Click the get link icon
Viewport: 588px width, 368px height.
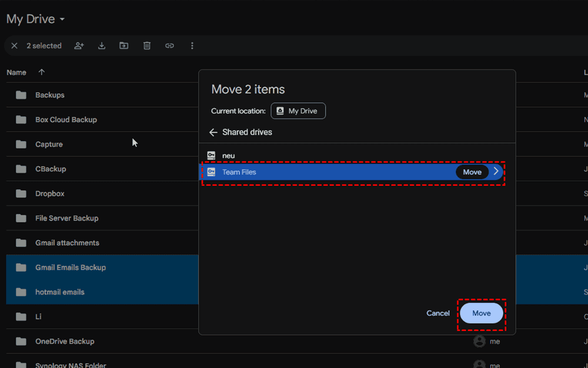pyautogui.click(x=169, y=46)
